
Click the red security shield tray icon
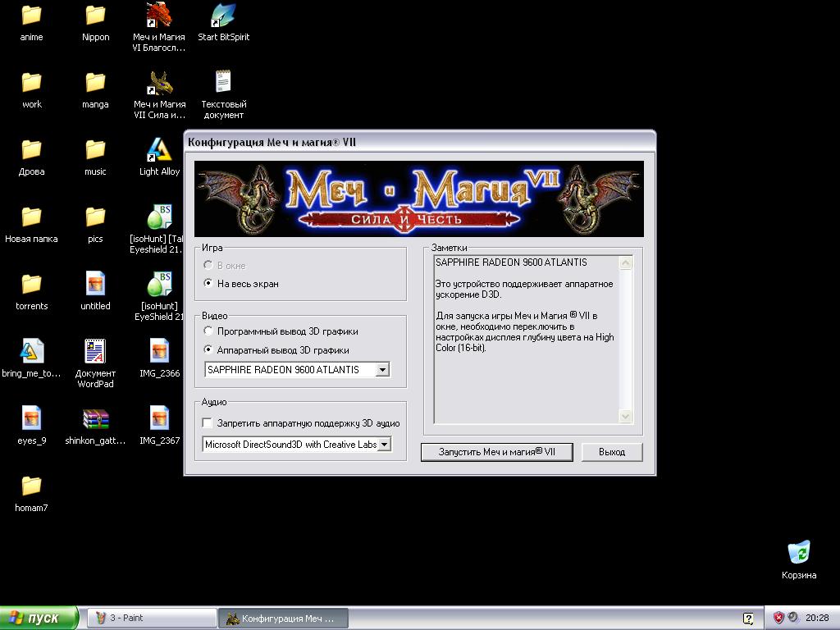tap(778, 618)
